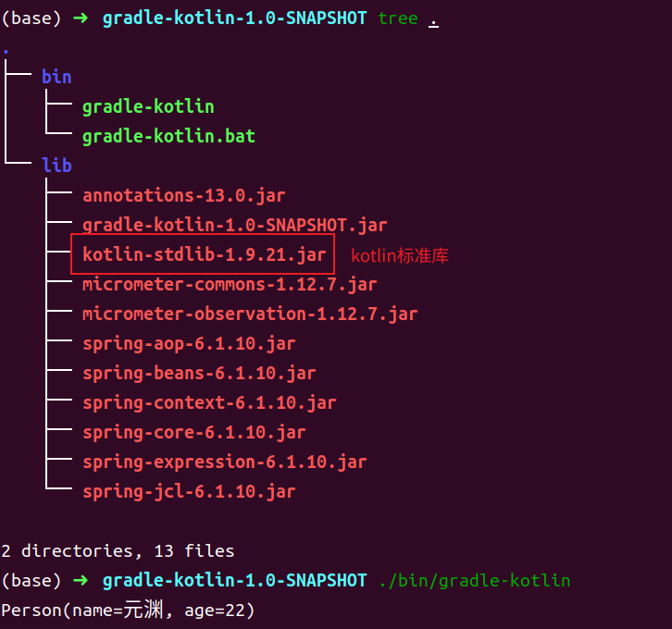
Task: Click spring-jcl-6.1.10.jar entry
Action: (189, 491)
